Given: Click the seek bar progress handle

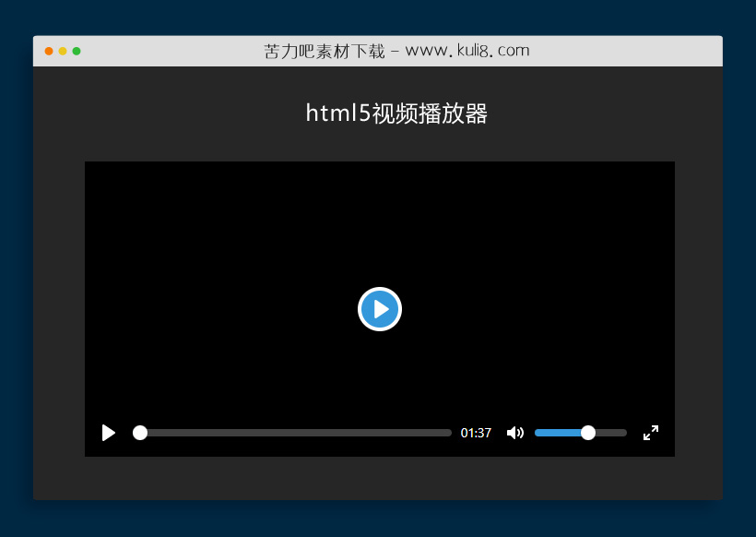Looking at the screenshot, I should click(139, 433).
